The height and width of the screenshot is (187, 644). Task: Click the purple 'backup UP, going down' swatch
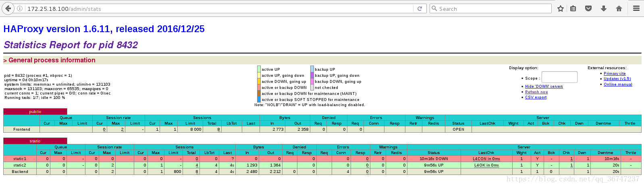pos(312,75)
